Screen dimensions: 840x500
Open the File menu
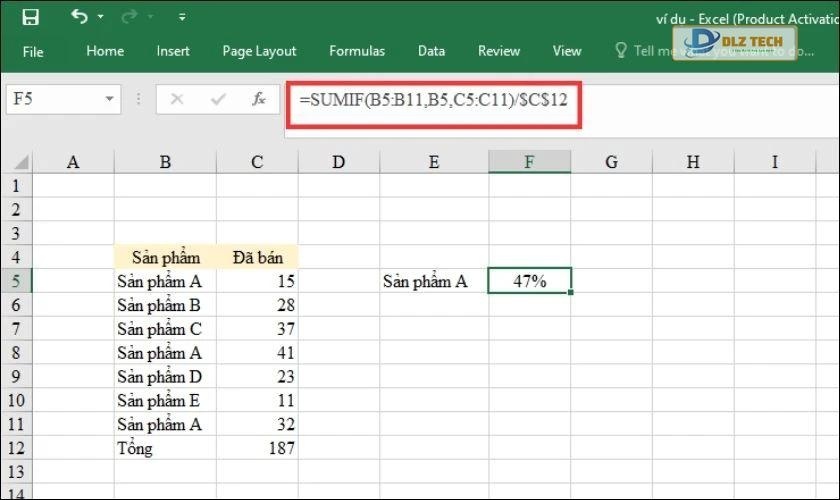[x=33, y=51]
